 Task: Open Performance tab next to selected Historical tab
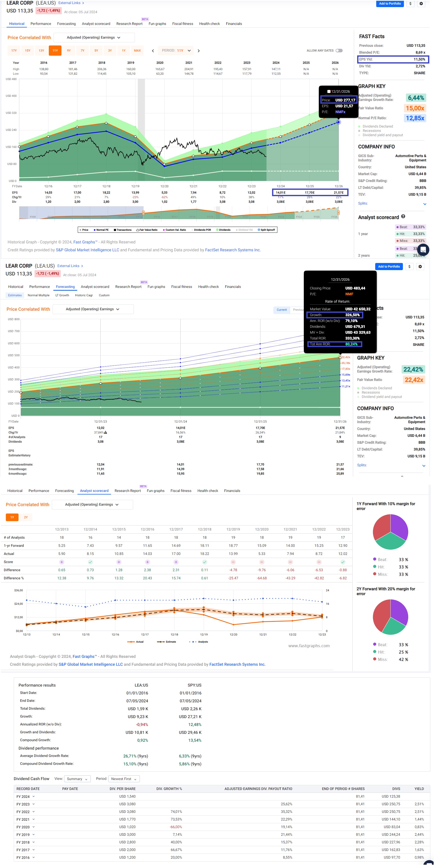41,24
